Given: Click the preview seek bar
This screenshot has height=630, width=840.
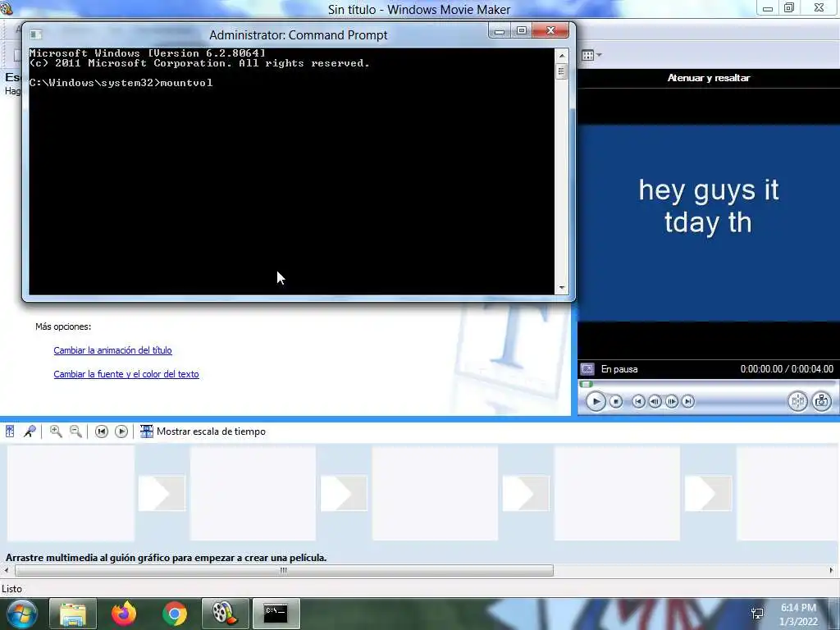Looking at the screenshot, I should [707, 384].
